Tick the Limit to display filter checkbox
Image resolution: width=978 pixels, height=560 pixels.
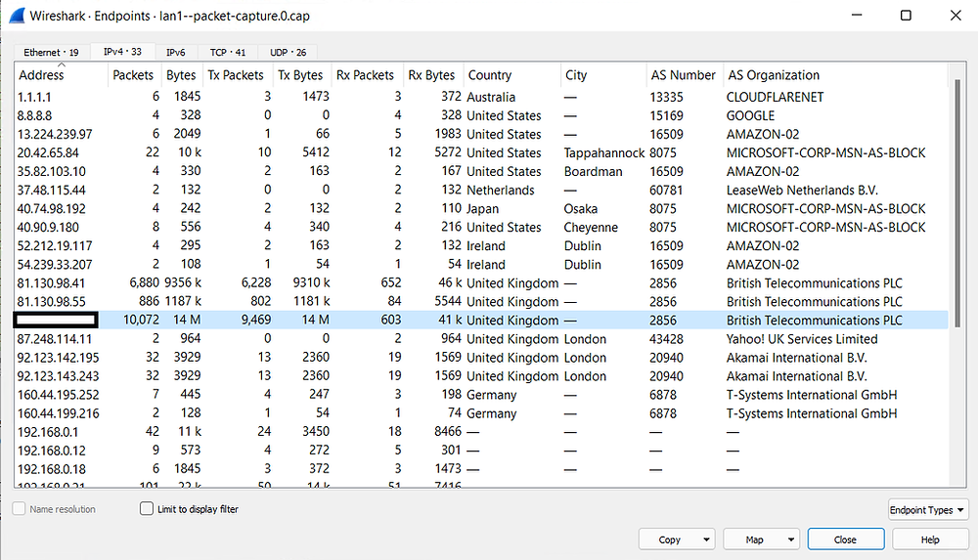click(147, 509)
